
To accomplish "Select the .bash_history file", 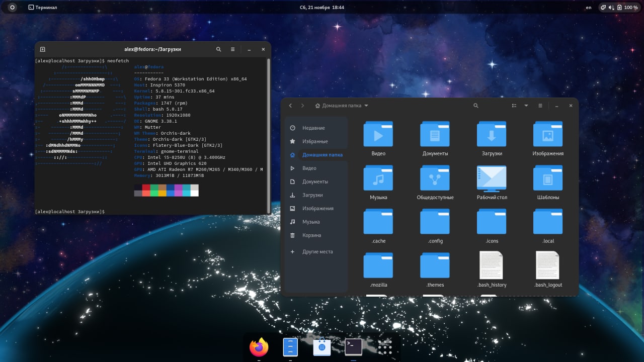I will (492, 265).
